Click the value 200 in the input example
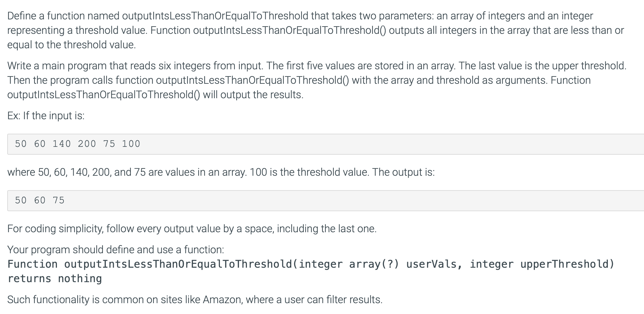 click(87, 144)
